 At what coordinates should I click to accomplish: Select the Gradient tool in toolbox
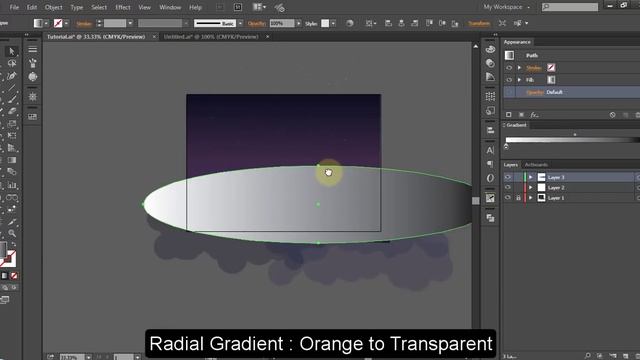(12, 160)
